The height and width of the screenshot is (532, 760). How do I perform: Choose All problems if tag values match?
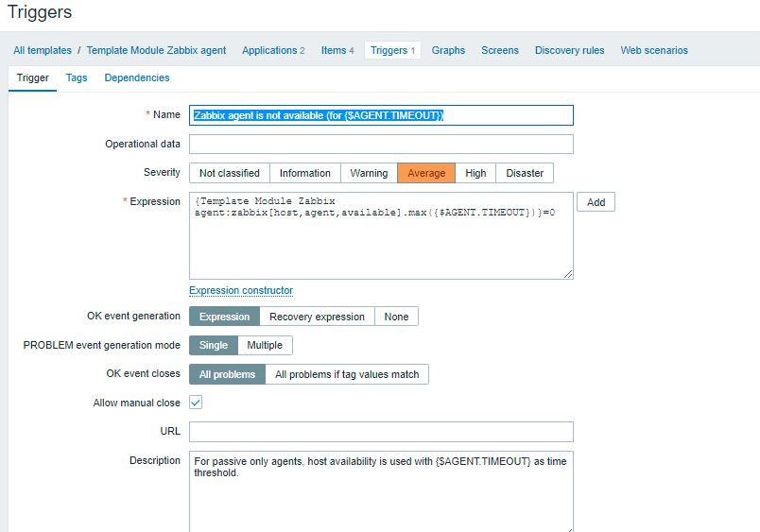coord(347,374)
